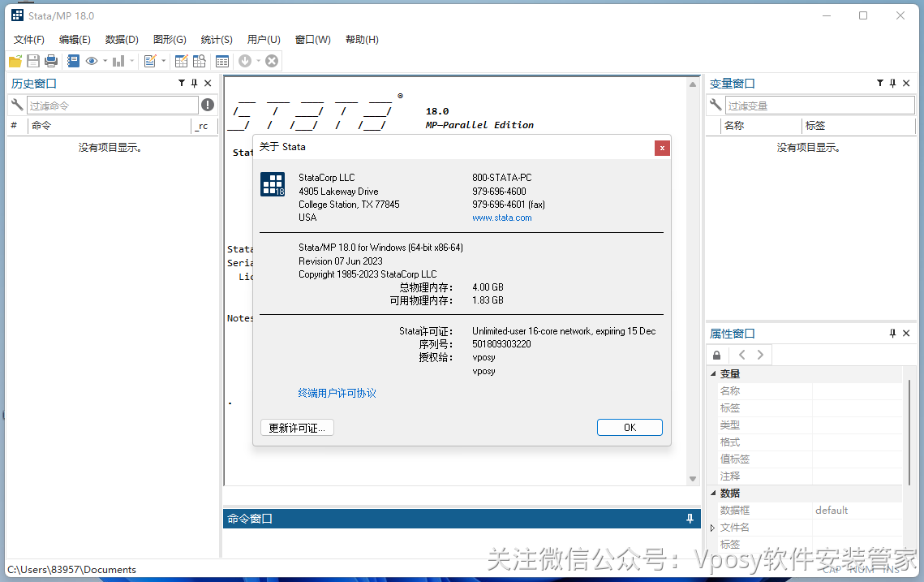
Task: Click the Properties previous-variable arrow
Action: (x=742, y=355)
